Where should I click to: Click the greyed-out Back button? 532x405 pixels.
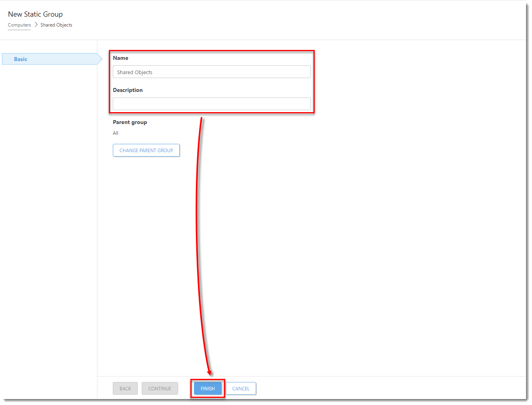(125, 388)
